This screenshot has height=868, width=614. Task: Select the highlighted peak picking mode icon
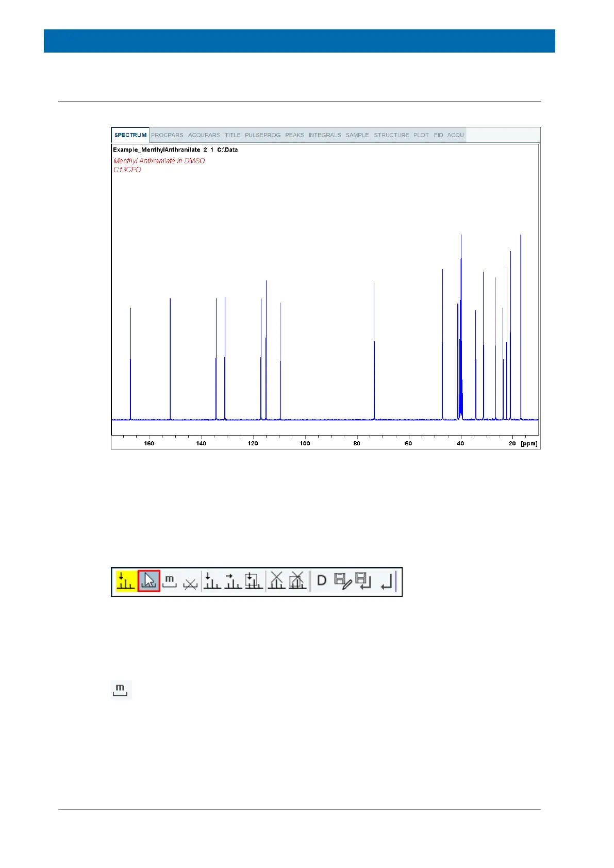125,581
